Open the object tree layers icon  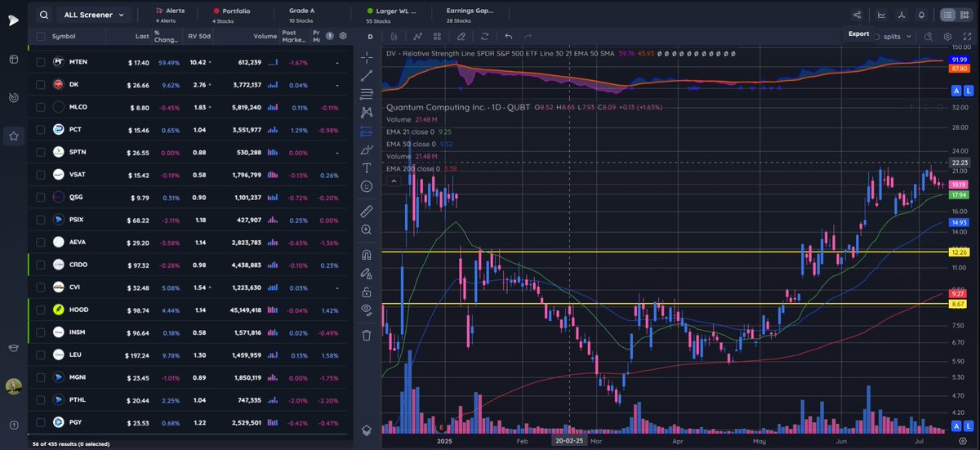click(x=367, y=430)
